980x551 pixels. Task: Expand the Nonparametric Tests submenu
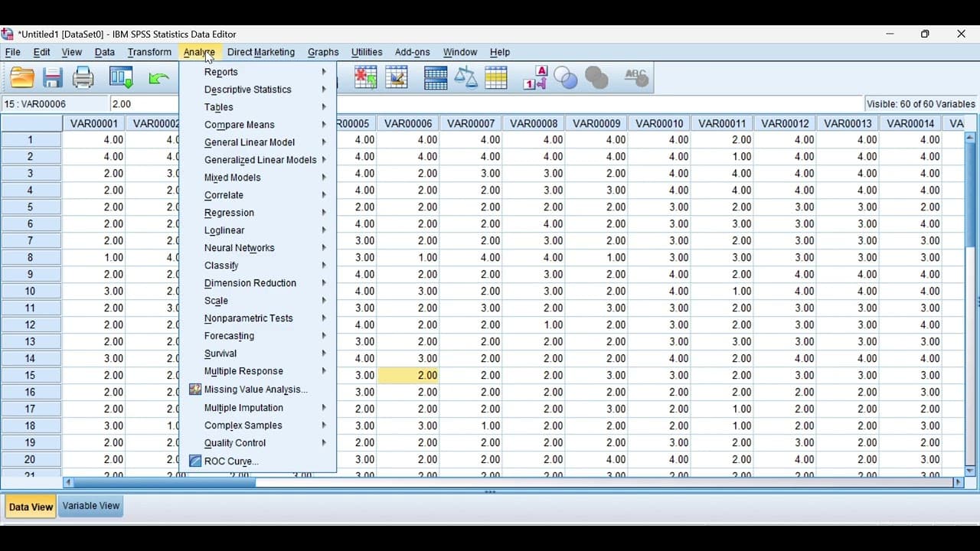(256, 318)
